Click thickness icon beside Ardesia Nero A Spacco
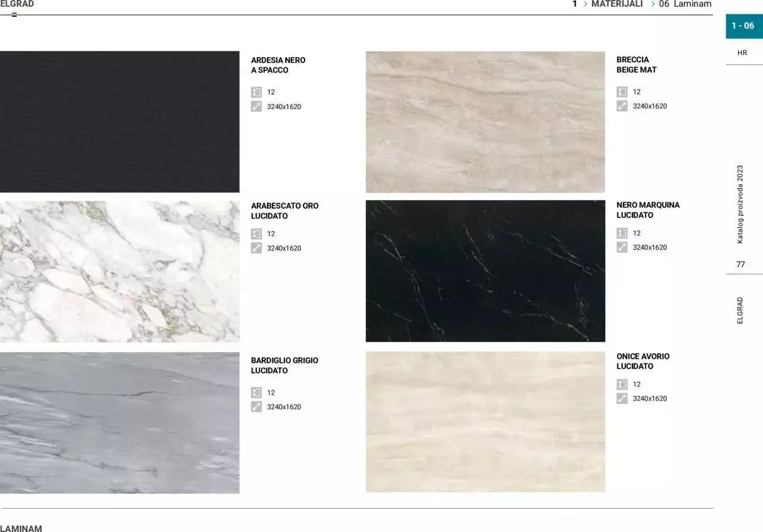This screenshot has width=763, height=532. (256, 92)
